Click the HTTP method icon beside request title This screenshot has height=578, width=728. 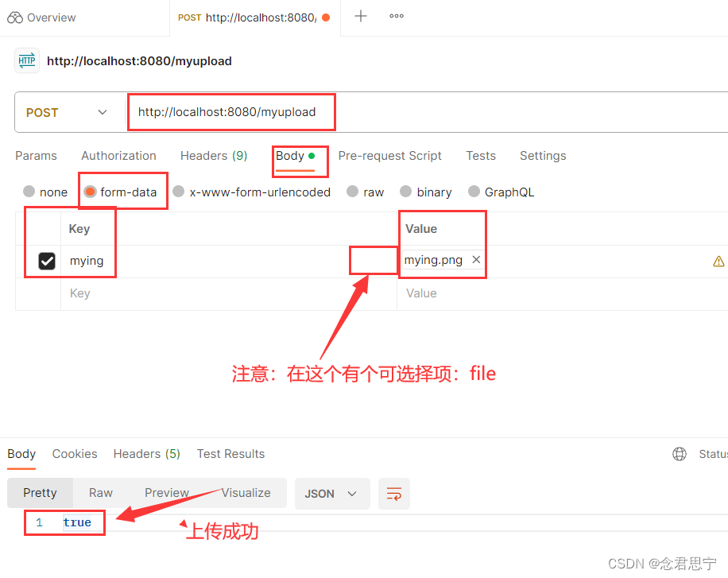pyautogui.click(x=26, y=60)
